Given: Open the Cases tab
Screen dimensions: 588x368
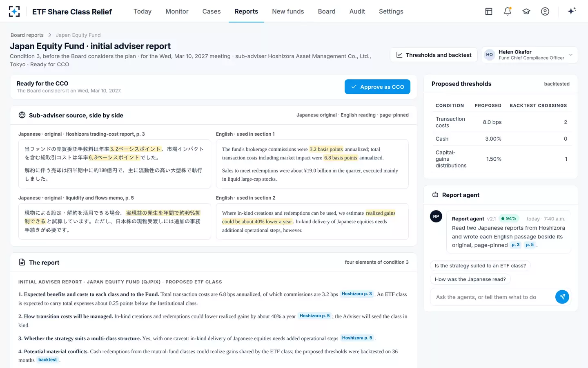Looking at the screenshot, I should pos(212,11).
